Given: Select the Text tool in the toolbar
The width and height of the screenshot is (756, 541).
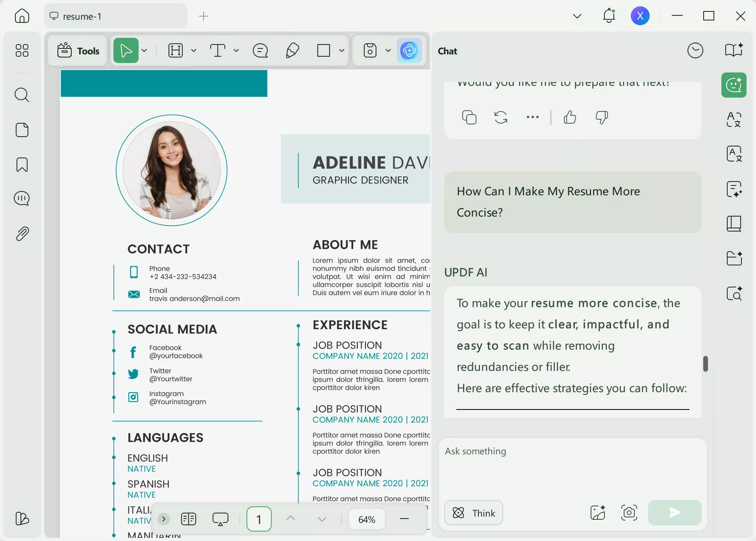Looking at the screenshot, I should coord(218,50).
